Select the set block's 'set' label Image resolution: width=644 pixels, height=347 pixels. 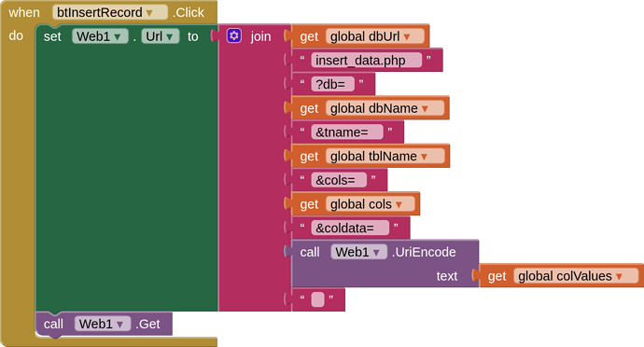coord(52,36)
